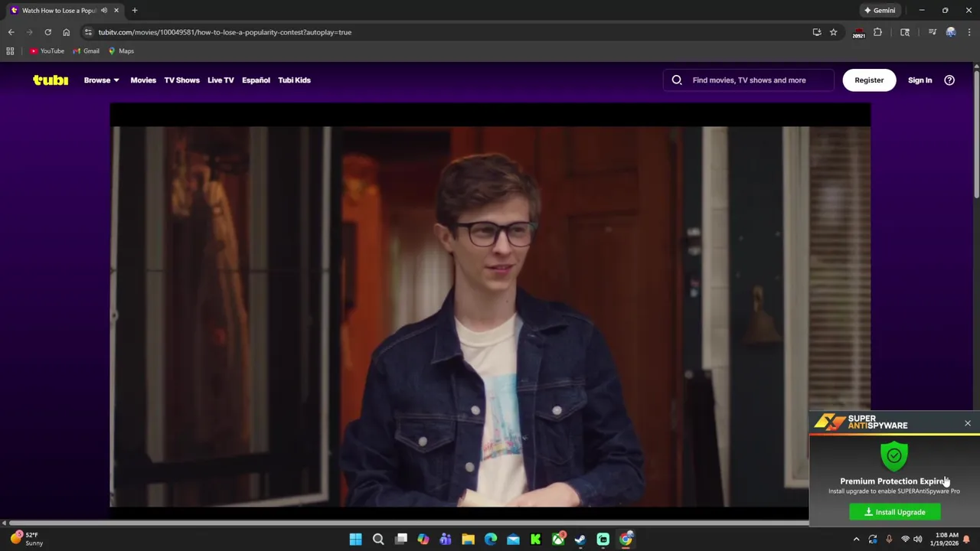Open Steam from the taskbar
The height and width of the screenshot is (551, 980).
pyautogui.click(x=580, y=540)
